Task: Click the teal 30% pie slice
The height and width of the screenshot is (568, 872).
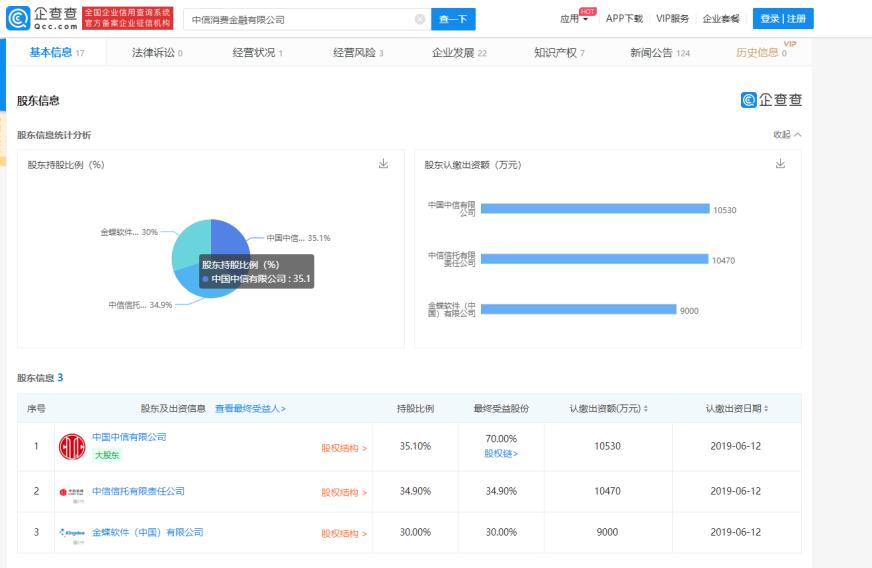Action: coord(192,242)
